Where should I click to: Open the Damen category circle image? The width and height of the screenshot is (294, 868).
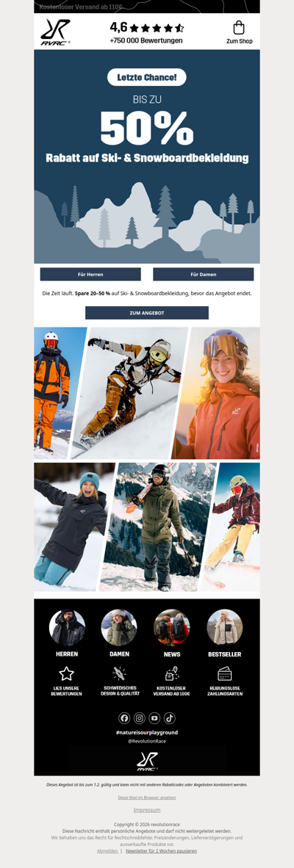(119, 627)
